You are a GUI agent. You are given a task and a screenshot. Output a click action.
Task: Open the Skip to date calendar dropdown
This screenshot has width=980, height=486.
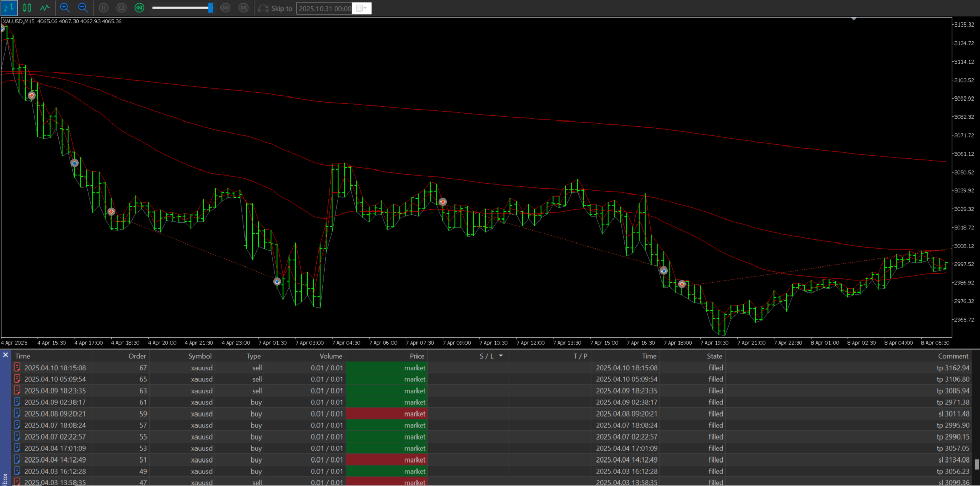pos(361,8)
